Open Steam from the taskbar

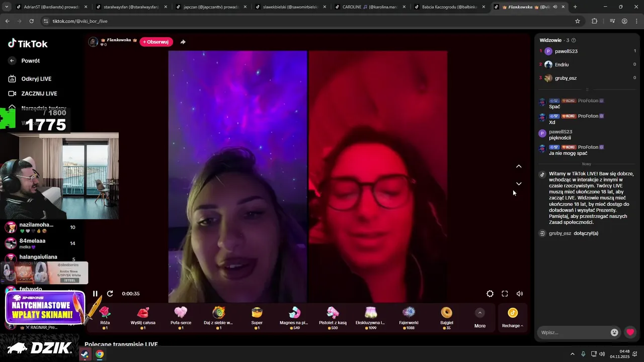pos(85,354)
